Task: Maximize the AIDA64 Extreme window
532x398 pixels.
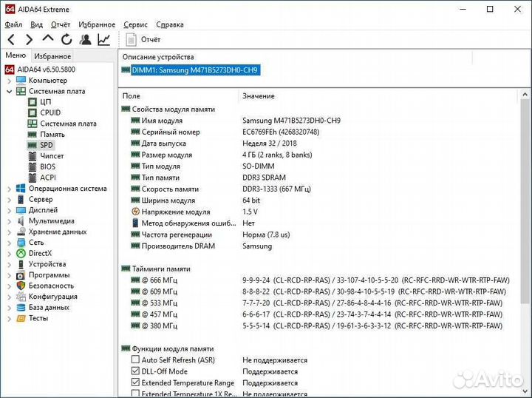Action: (490, 9)
